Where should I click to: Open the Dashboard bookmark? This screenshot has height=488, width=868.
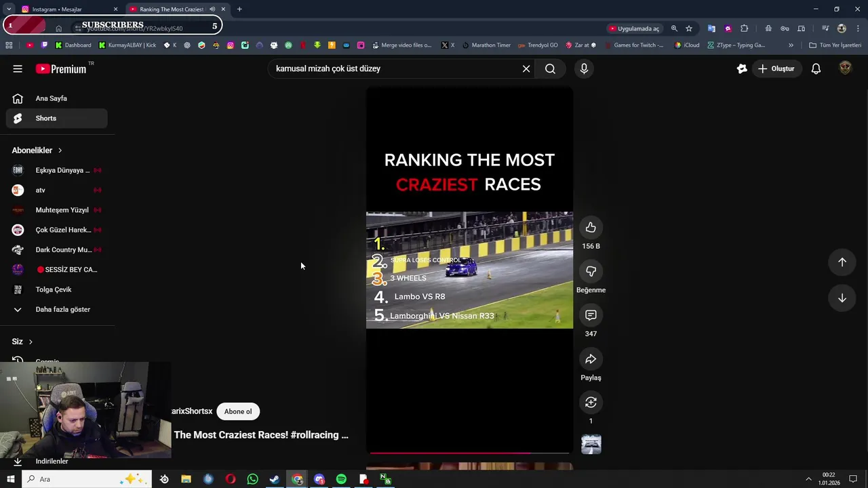tap(73, 45)
